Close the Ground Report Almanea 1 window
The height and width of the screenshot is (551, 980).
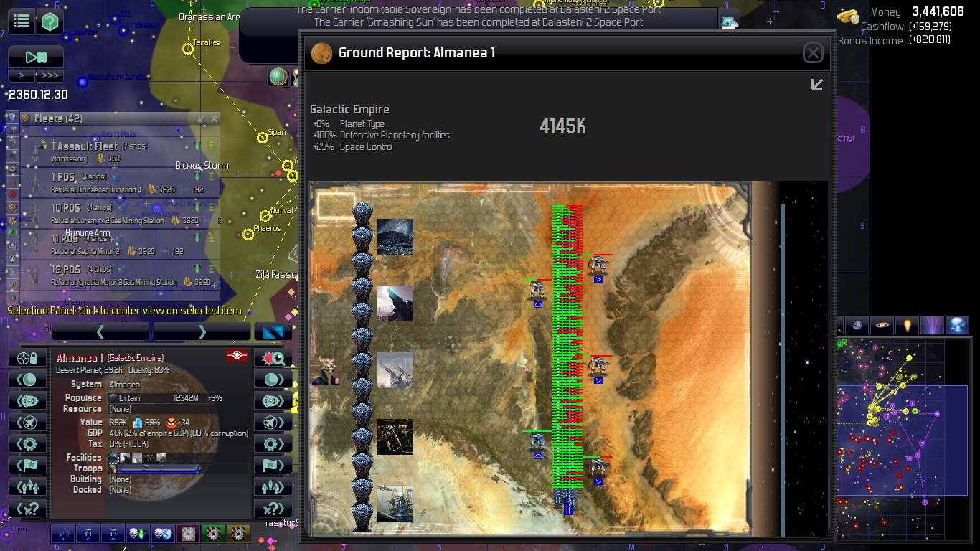813,52
